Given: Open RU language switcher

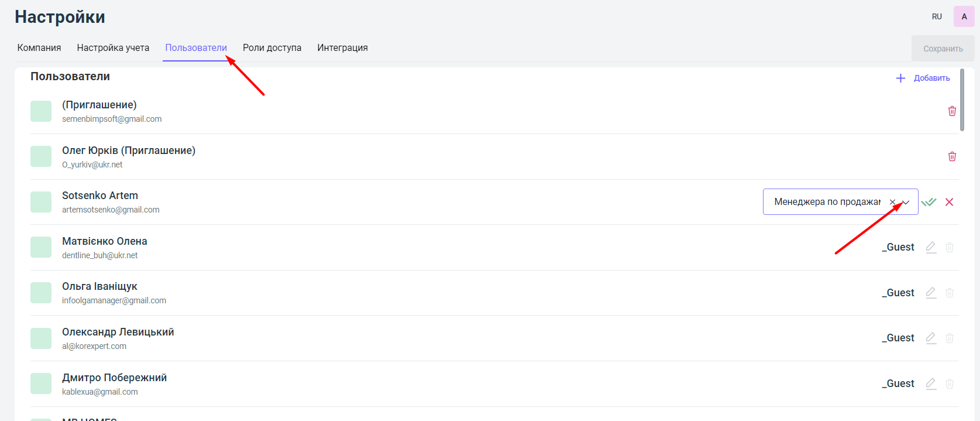Looking at the screenshot, I should (937, 16).
